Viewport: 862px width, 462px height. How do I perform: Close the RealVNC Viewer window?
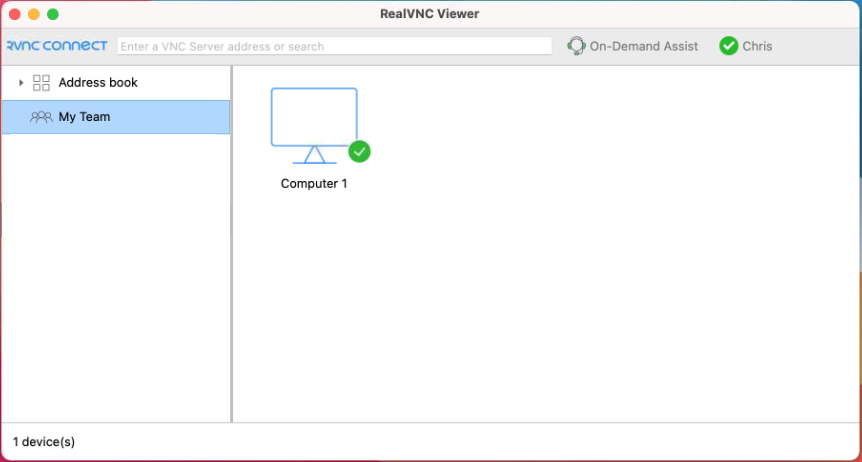14,14
